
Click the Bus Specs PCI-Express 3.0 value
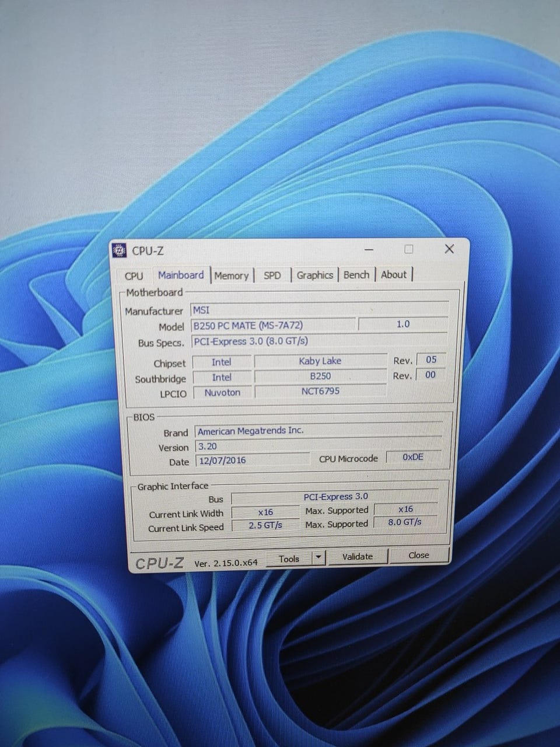[319, 341]
